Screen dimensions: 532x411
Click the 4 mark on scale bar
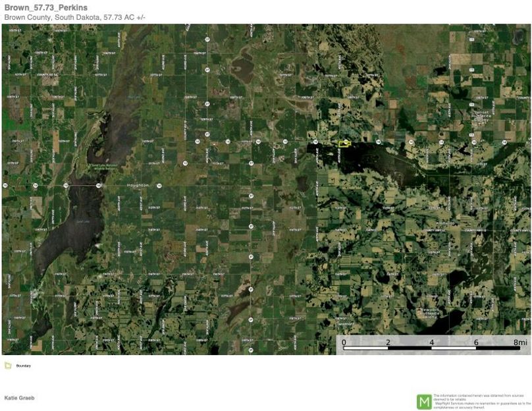point(432,342)
